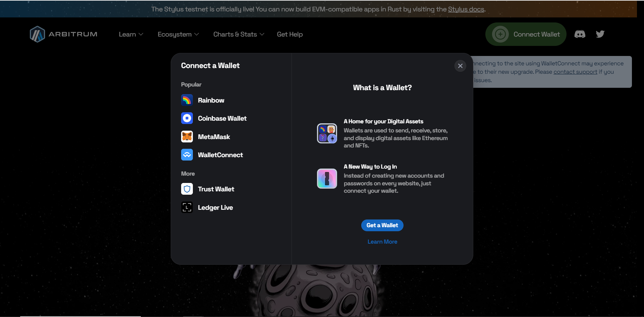Click the login keyhole illustration

327,179
